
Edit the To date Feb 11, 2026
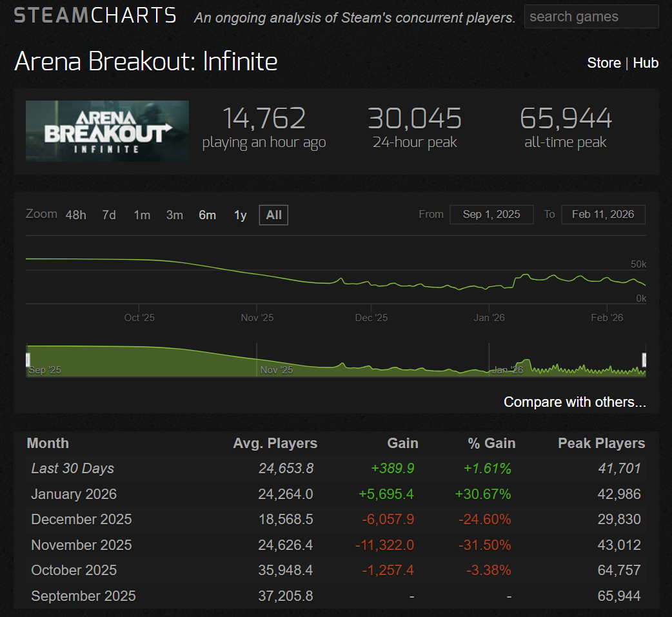point(603,215)
